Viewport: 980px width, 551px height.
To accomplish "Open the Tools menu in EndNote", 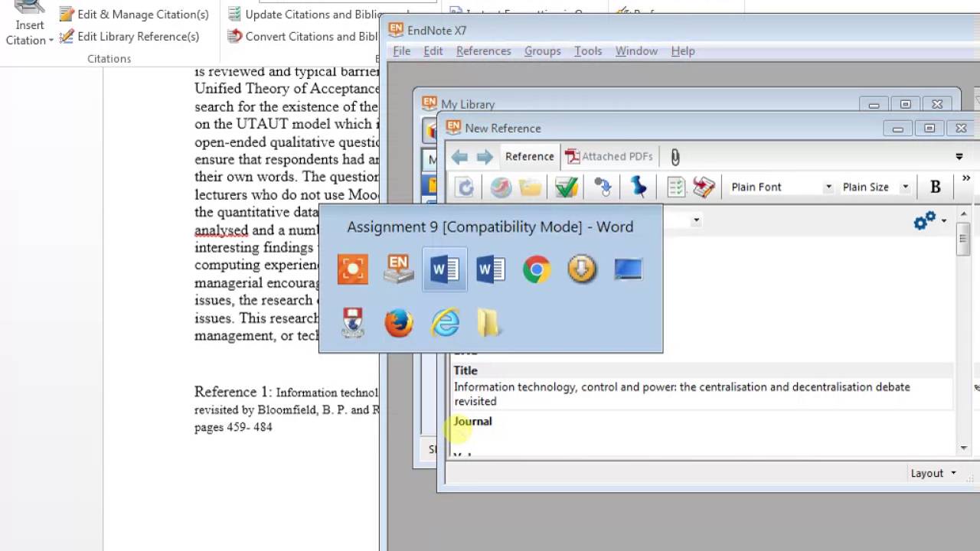I will tap(587, 51).
